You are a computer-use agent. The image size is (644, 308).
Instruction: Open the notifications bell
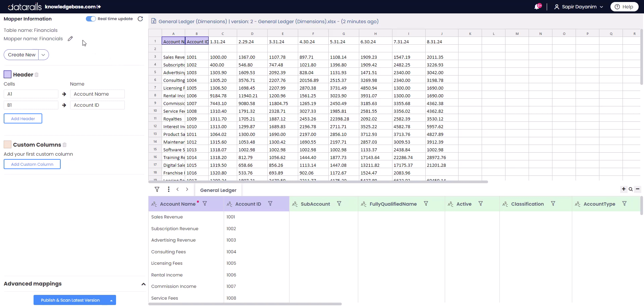point(537,7)
